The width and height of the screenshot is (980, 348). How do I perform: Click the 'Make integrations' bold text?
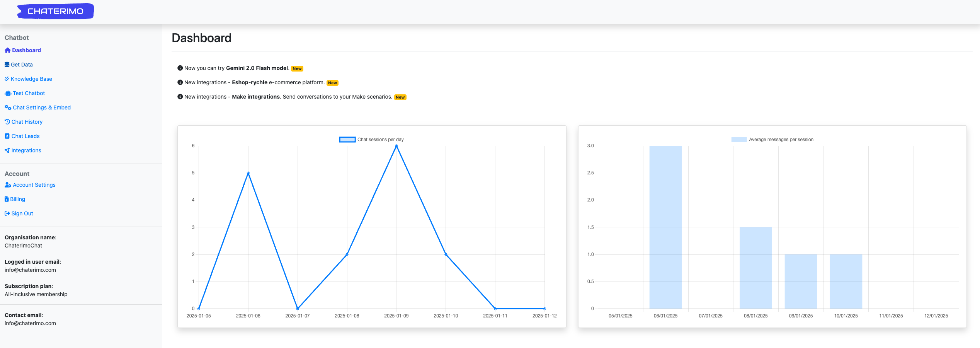[x=257, y=97]
